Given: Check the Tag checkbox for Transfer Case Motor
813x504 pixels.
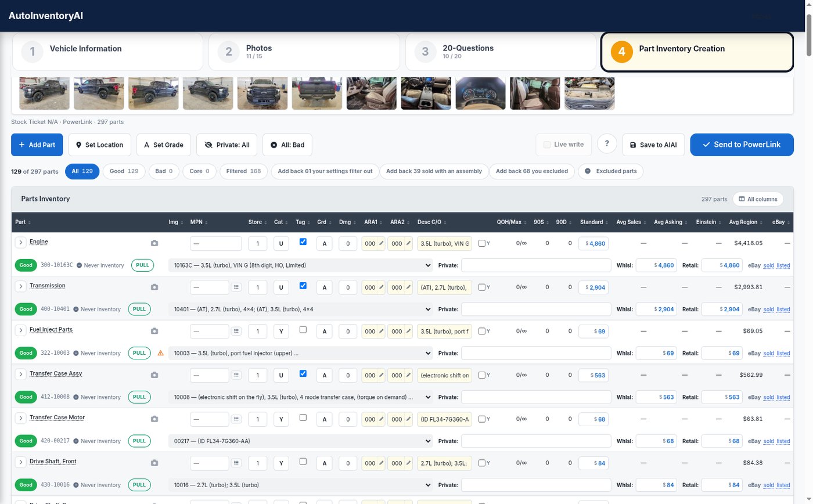Looking at the screenshot, I should click(303, 417).
